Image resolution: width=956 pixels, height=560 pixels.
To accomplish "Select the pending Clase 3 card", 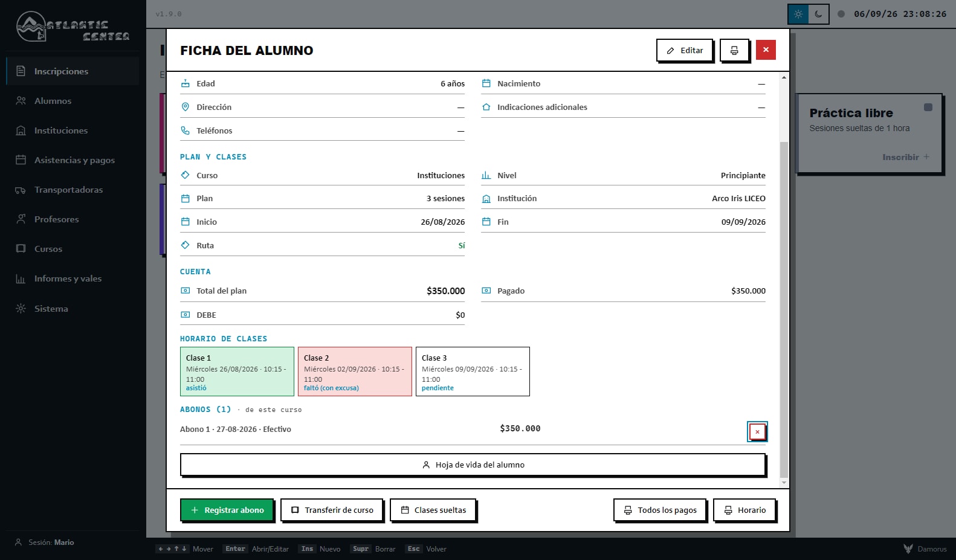I will (473, 372).
